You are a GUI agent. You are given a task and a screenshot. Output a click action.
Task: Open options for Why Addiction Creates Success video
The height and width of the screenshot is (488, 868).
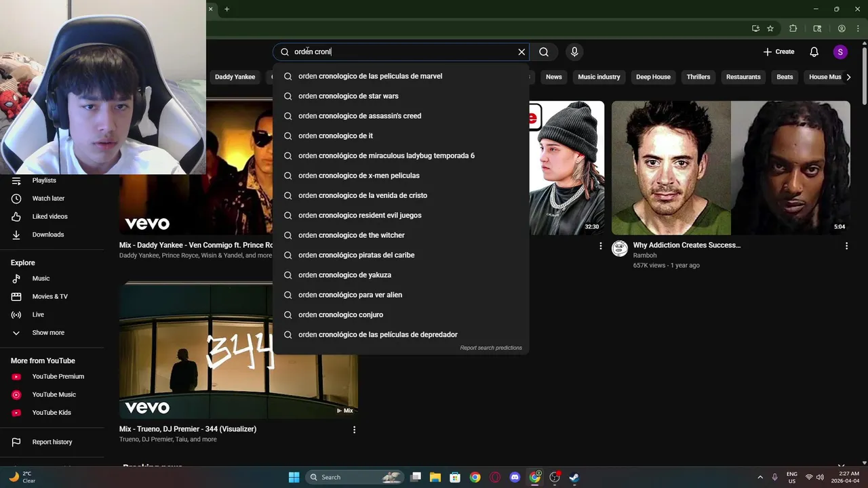[x=846, y=246]
